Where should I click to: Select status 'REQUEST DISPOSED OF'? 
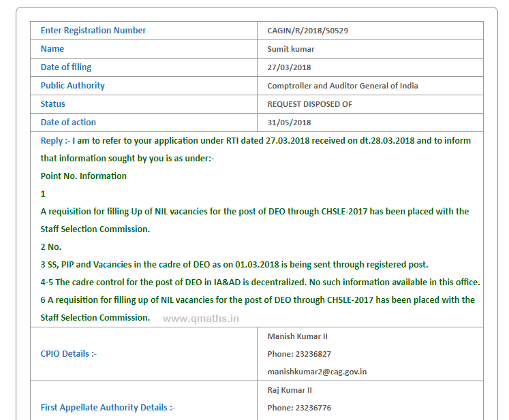pyautogui.click(x=309, y=104)
